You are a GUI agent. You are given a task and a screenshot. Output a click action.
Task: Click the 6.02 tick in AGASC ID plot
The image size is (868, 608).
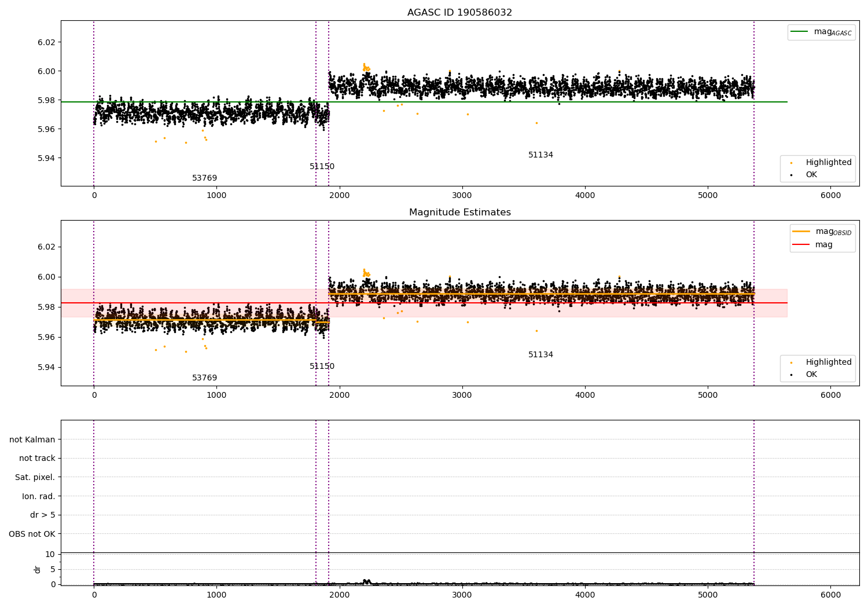[x=46, y=42]
